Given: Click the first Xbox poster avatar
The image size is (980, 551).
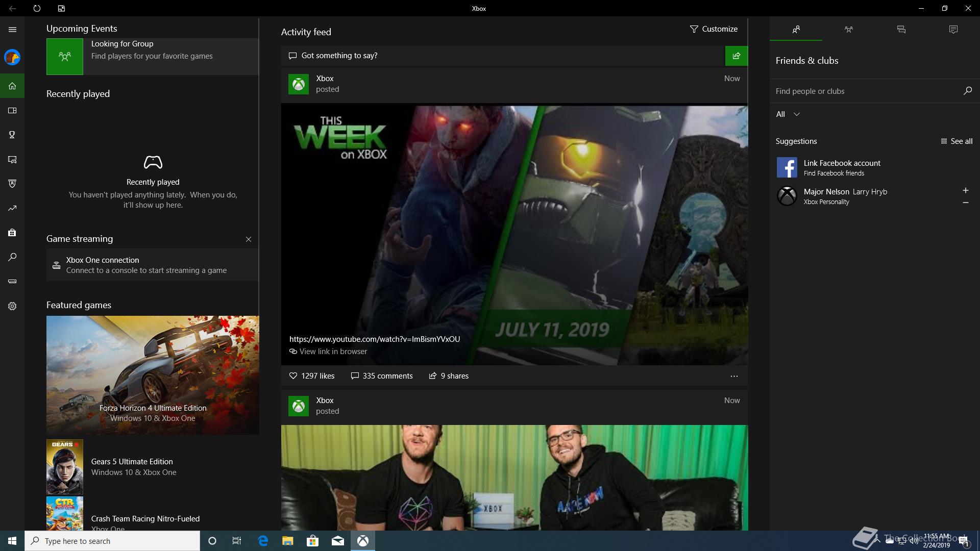Looking at the screenshot, I should coord(299,84).
